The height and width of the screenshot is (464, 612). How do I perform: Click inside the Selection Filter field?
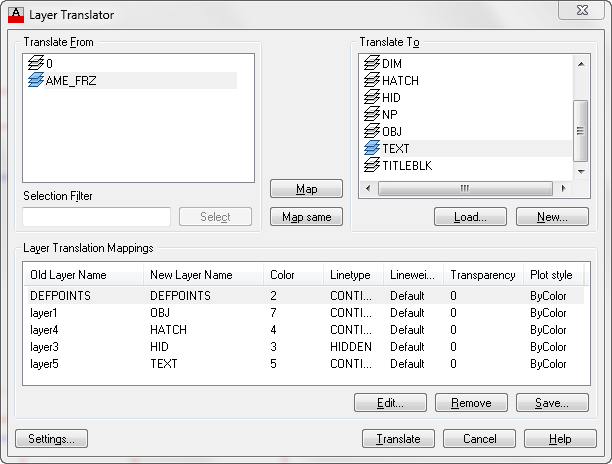[96, 217]
